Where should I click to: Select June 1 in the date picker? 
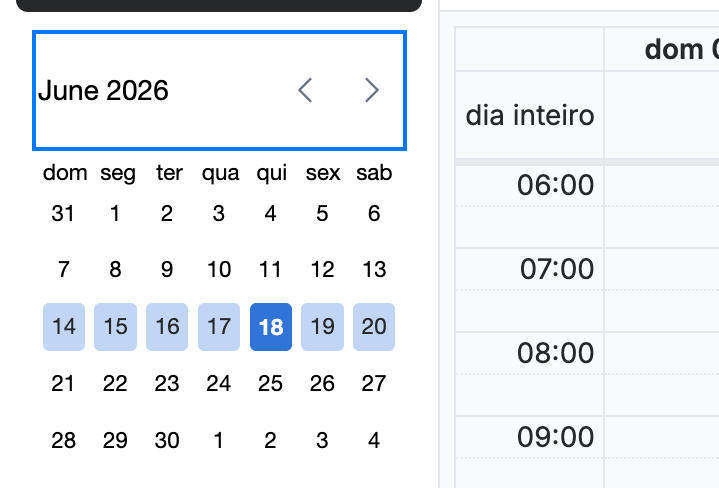(115, 213)
